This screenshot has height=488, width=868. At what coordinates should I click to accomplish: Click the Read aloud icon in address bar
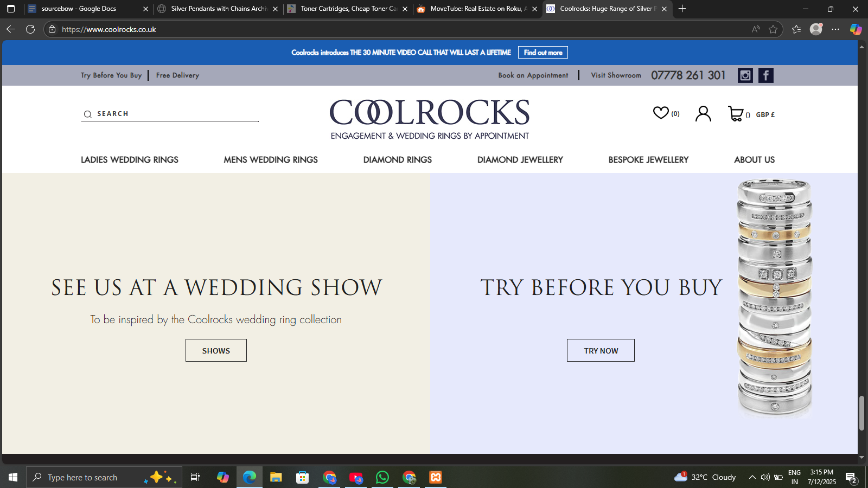(756, 29)
